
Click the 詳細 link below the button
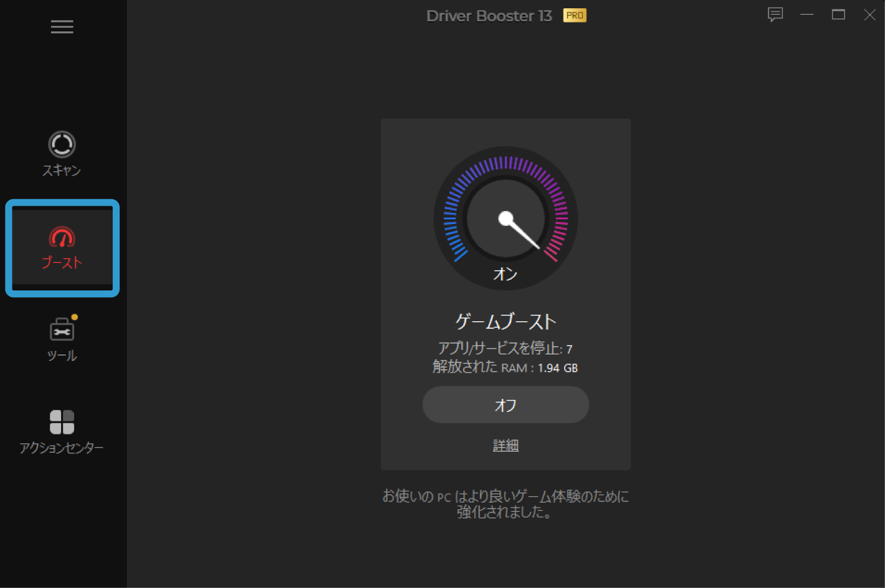tap(505, 445)
